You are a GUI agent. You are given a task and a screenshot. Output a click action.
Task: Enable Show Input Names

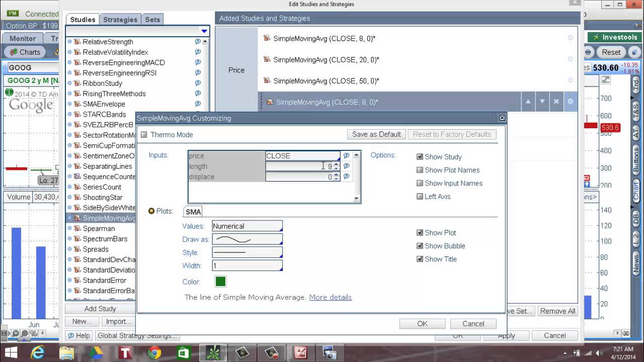[x=420, y=183]
